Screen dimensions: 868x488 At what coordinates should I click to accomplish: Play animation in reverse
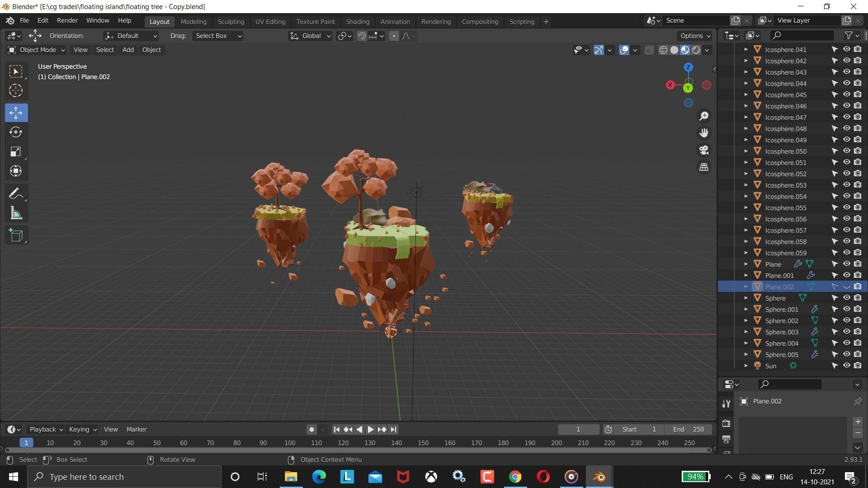click(359, 429)
